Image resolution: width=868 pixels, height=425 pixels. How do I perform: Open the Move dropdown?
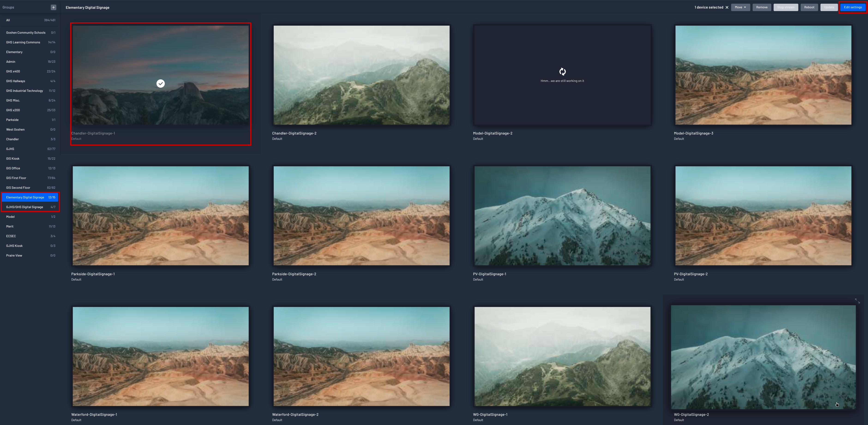click(x=740, y=7)
